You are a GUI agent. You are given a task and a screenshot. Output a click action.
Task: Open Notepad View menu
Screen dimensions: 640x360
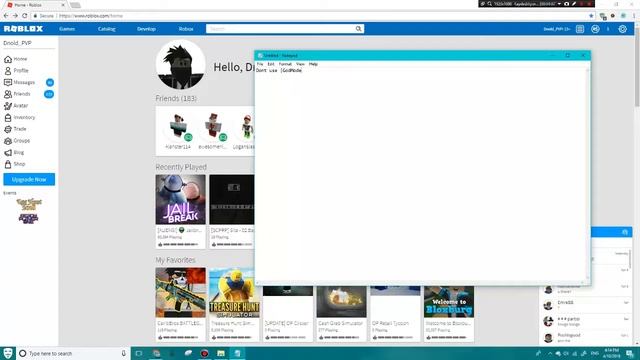tap(300, 64)
